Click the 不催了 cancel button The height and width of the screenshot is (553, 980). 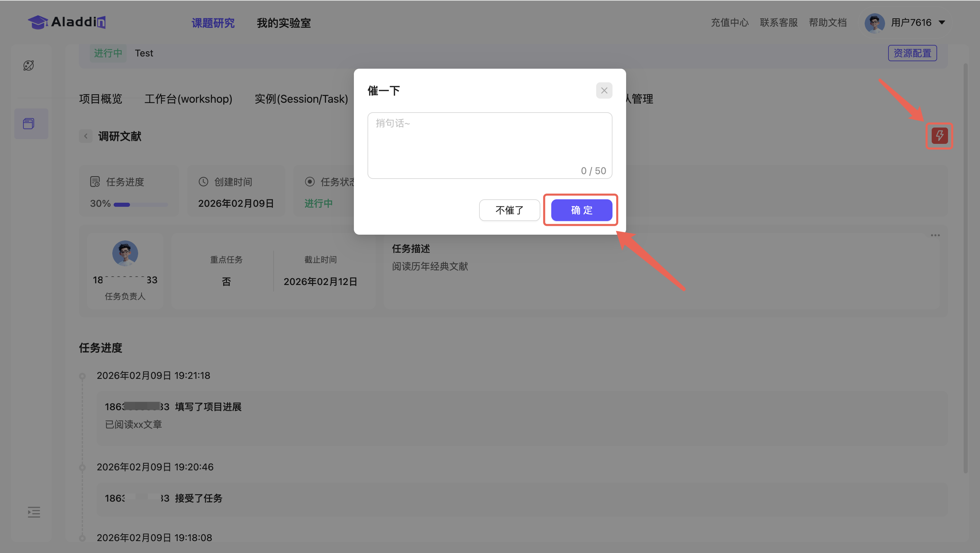[509, 210]
